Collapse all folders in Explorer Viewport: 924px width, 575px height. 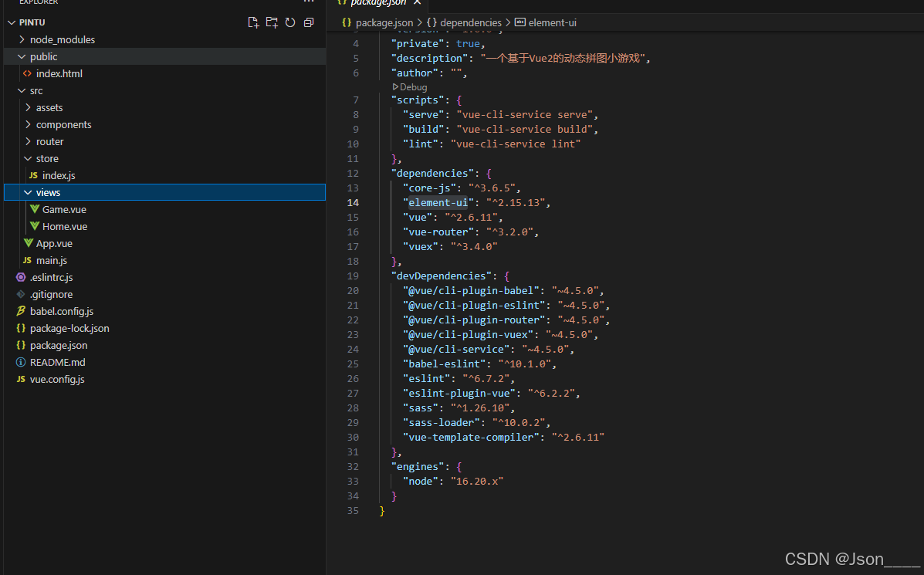[309, 22]
